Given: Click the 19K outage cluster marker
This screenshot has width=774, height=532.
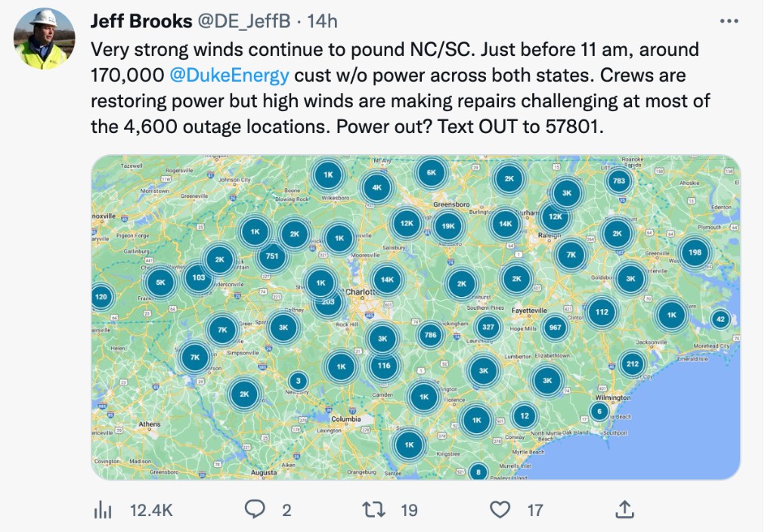Looking at the screenshot, I should coord(448,225).
